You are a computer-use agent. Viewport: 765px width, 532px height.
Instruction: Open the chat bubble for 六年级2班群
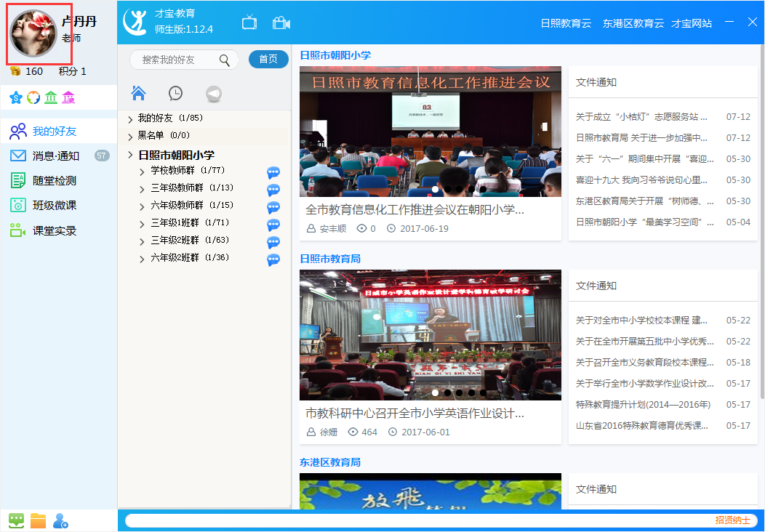point(273,259)
